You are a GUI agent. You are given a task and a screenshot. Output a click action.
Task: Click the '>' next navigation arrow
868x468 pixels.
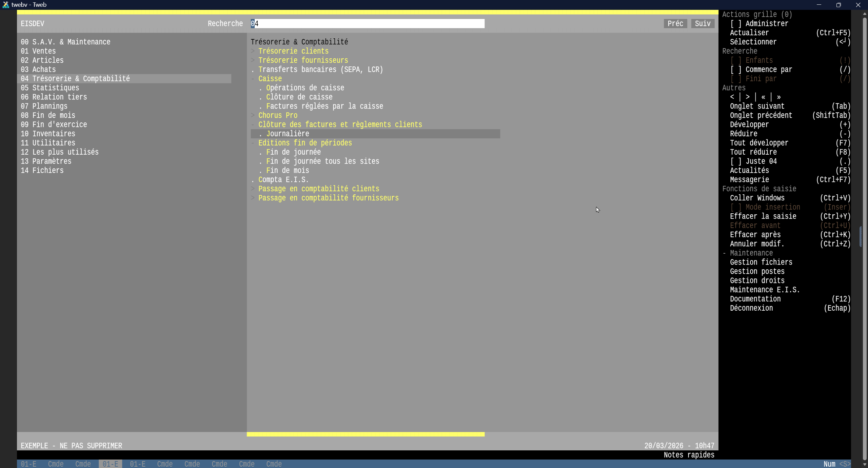tap(748, 97)
